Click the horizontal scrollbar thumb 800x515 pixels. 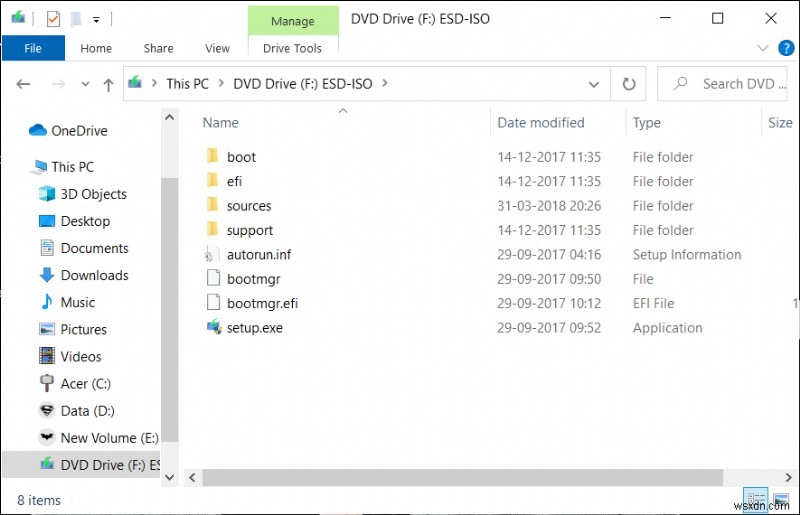pos(462,478)
